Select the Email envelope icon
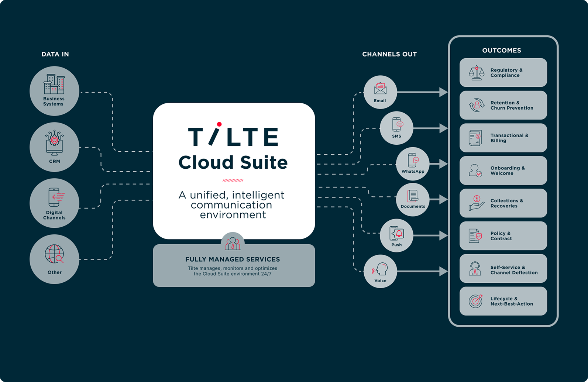This screenshot has width=588, height=382. pyautogui.click(x=380, y=89)
